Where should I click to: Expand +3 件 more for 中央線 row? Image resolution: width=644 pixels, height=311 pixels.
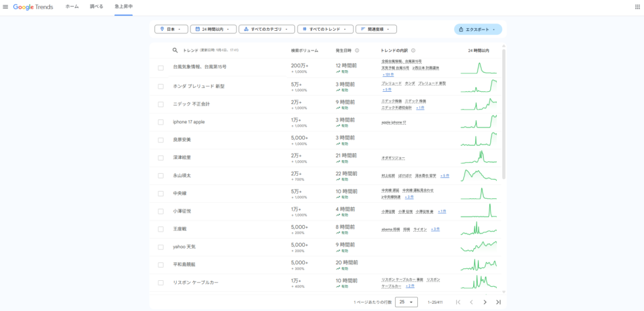409,197
